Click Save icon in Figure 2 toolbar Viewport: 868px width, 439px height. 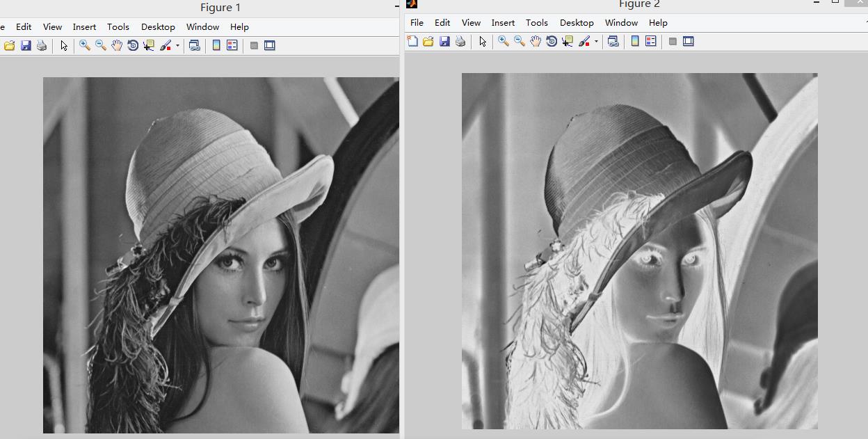pos(444,42)
